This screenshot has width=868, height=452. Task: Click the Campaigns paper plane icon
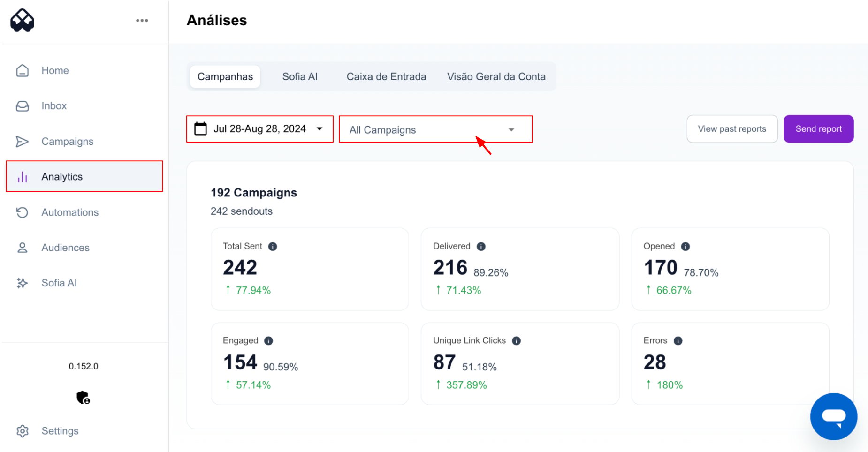[22, 141]
